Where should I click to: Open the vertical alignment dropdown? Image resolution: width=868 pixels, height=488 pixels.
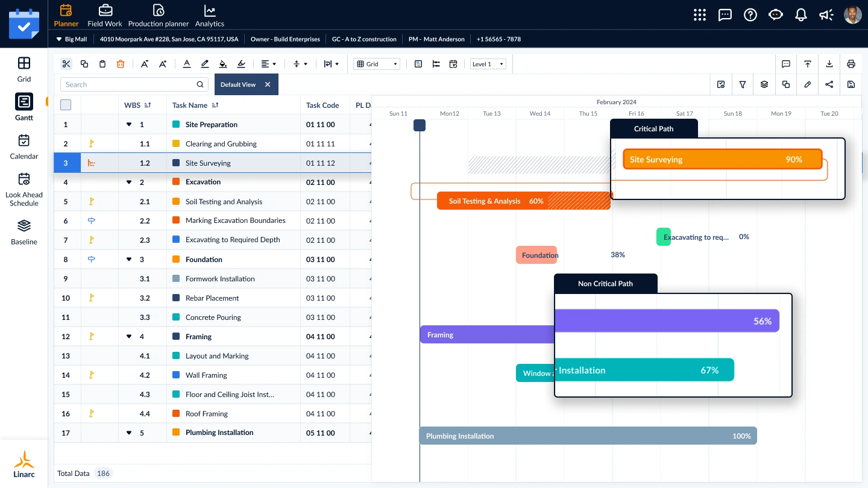pyautogui.click(x=300, y=64)
